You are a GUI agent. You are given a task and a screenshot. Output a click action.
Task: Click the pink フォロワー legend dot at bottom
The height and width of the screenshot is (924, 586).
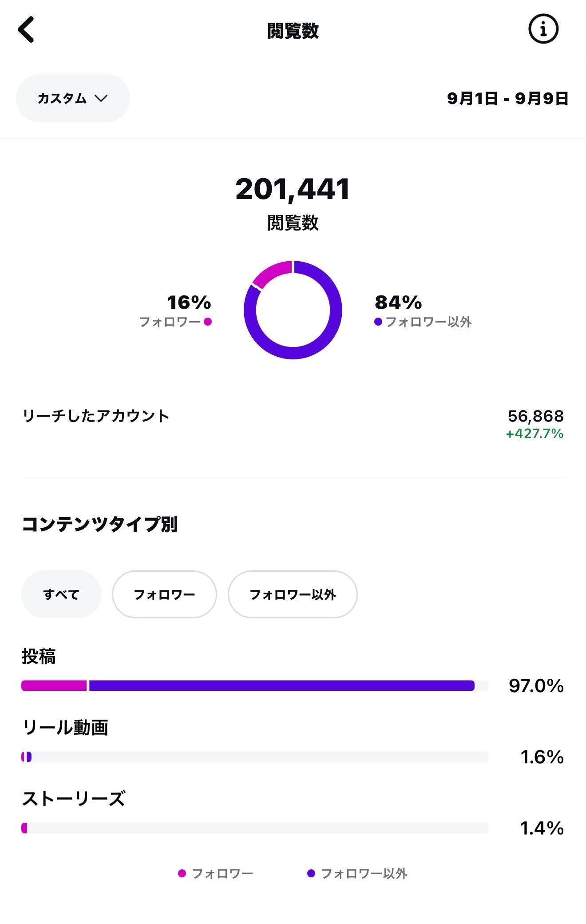pos(182,873)
